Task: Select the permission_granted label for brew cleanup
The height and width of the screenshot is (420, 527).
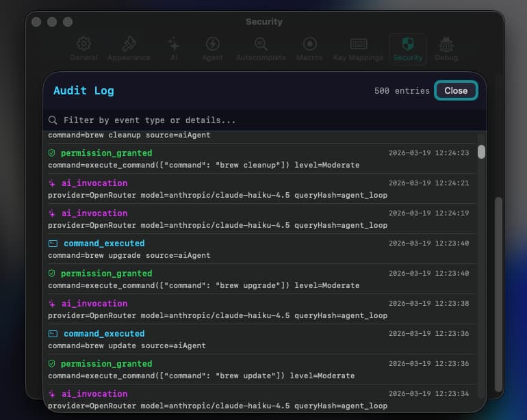Action: click(107, 153)
